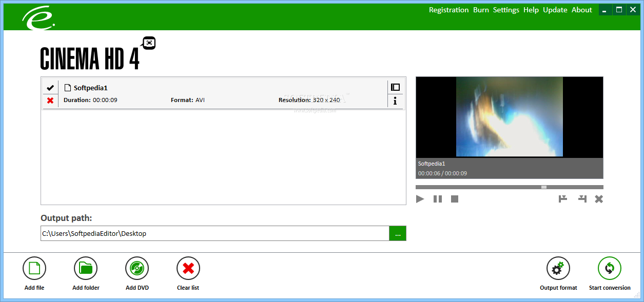Click the Add file icon
644x302 pixels.
tap(34, 268)
